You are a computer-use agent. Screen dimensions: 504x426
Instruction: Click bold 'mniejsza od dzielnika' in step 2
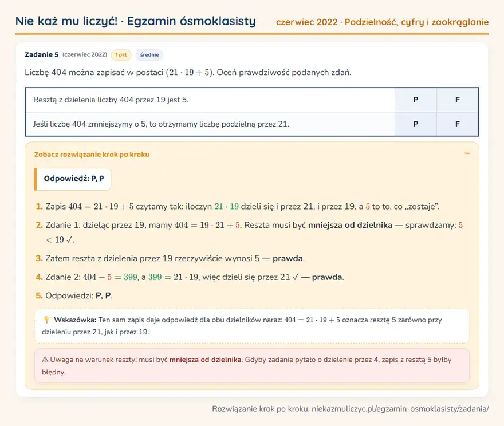tap(350, 225)
